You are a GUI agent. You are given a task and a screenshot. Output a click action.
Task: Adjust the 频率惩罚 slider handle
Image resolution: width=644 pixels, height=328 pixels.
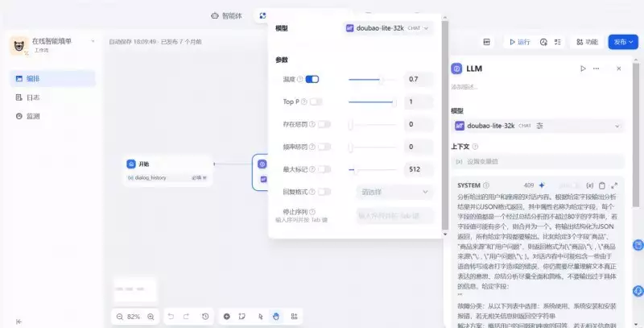(351, 147)
